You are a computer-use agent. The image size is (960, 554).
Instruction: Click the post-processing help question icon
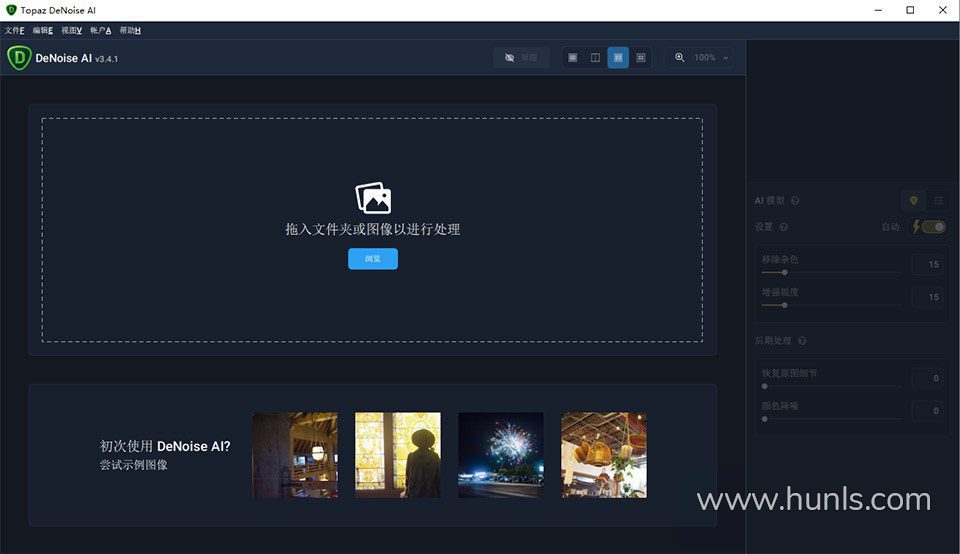click(802, 341)
